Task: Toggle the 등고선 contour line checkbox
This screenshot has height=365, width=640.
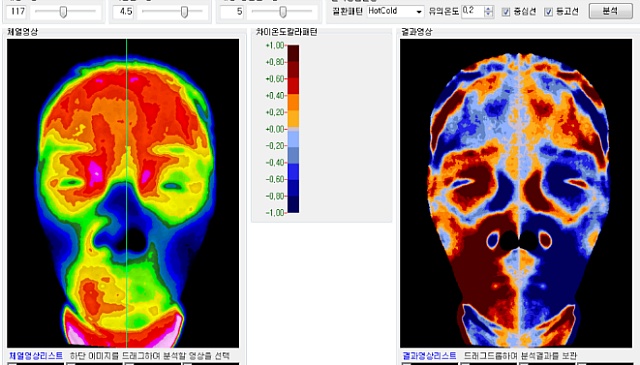Action: pyautogui.click(x=549, y=12)
